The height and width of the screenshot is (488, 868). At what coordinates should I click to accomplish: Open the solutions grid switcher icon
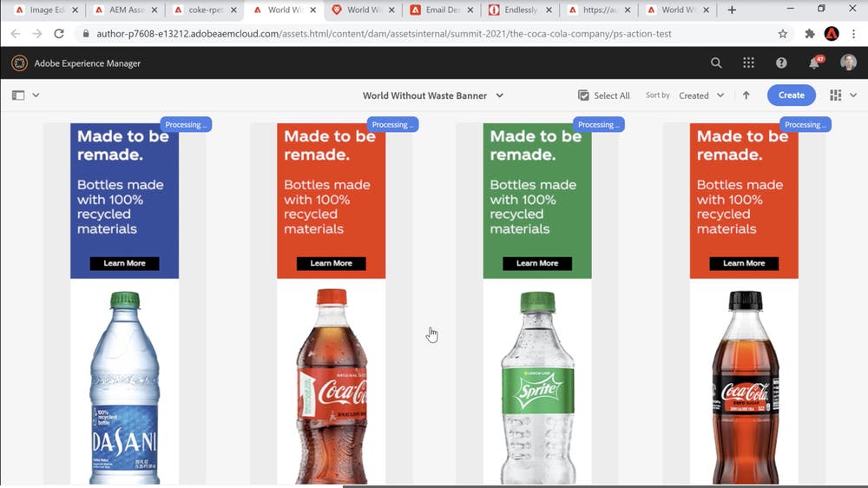748,63
